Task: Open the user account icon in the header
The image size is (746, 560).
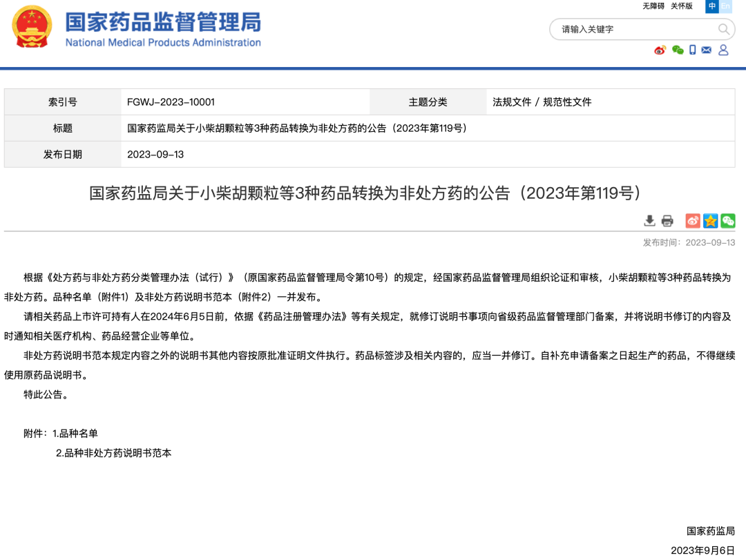Action: click(723, 50)
